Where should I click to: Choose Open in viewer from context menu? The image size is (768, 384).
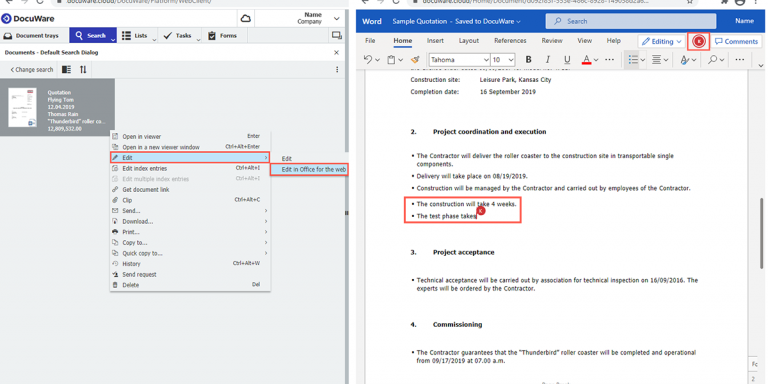[190, 137]
